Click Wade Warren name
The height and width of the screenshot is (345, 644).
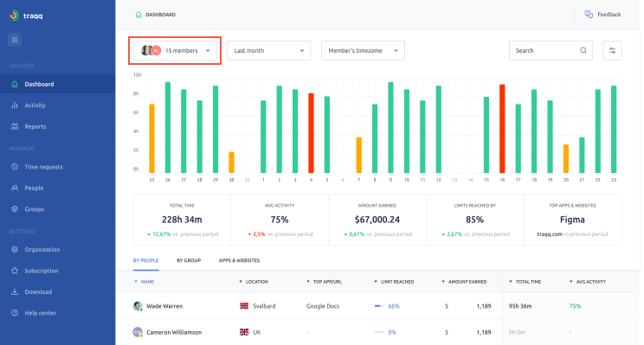(164, 306)
